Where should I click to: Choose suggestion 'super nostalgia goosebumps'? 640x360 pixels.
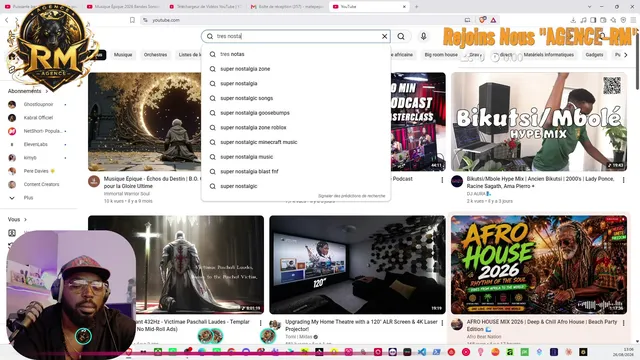point(296,113)
